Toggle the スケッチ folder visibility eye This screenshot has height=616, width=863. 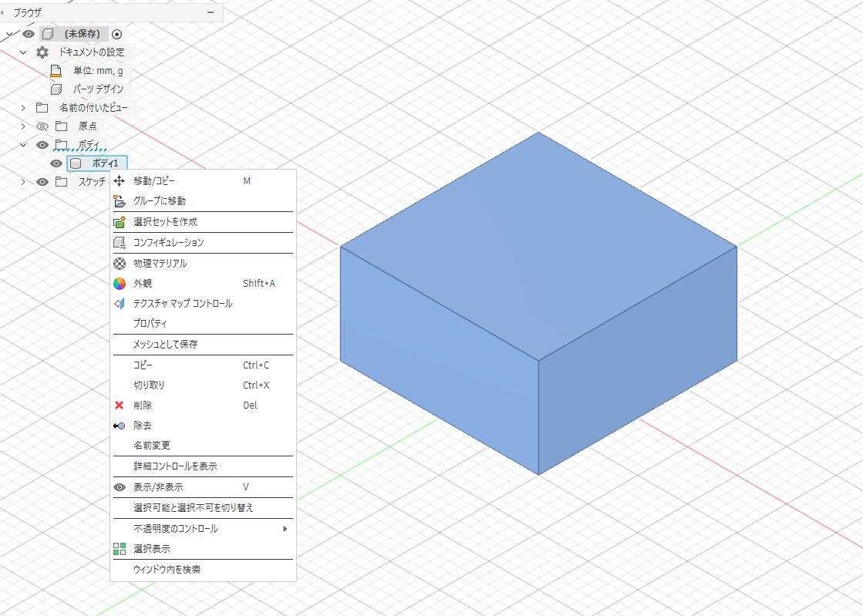(42, 182)
